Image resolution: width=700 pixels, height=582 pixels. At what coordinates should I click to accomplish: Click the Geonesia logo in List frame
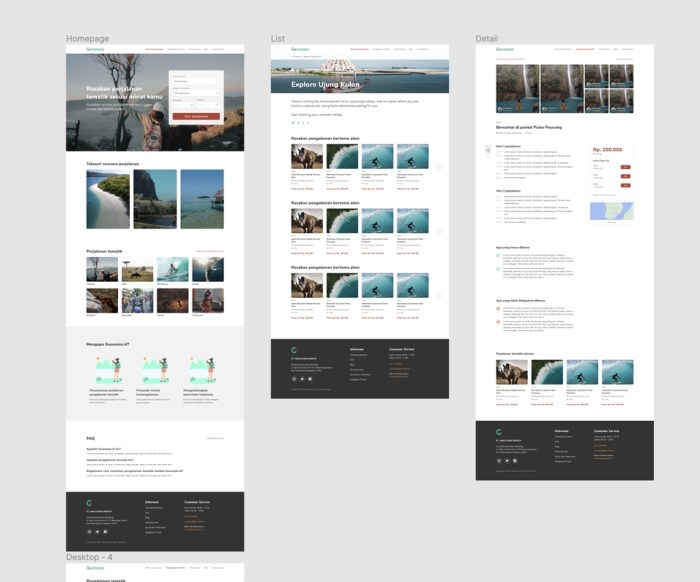(x=300, y=48)
